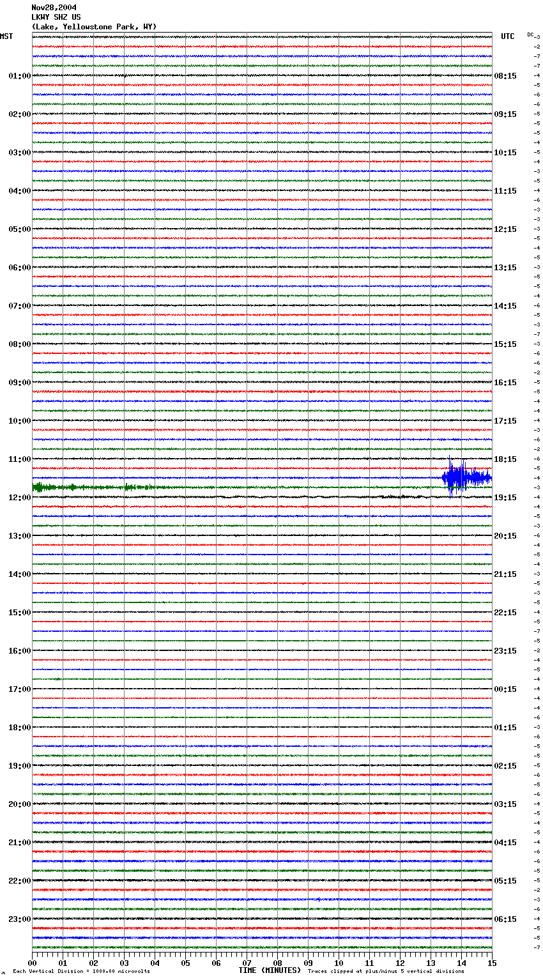Click the 01:15 UTC time label
This screenshot has height=980, width=543.
coord(505,728)
